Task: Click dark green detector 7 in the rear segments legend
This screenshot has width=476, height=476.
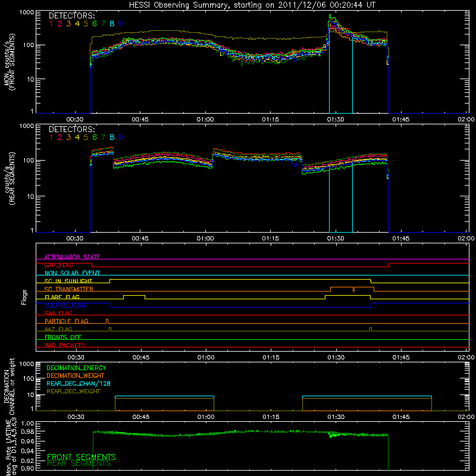Action: coord(103,137)
